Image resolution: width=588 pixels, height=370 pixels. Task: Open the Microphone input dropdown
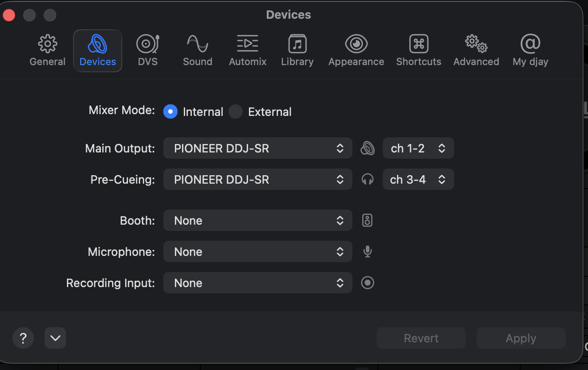pos(258,251)
